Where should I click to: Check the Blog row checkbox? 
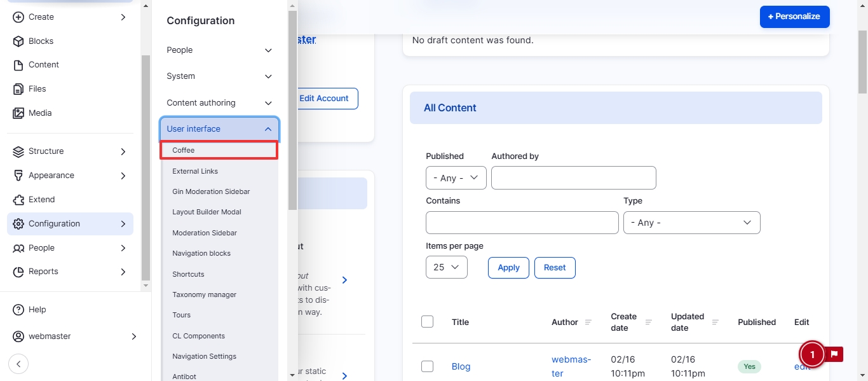coord(428,366)
